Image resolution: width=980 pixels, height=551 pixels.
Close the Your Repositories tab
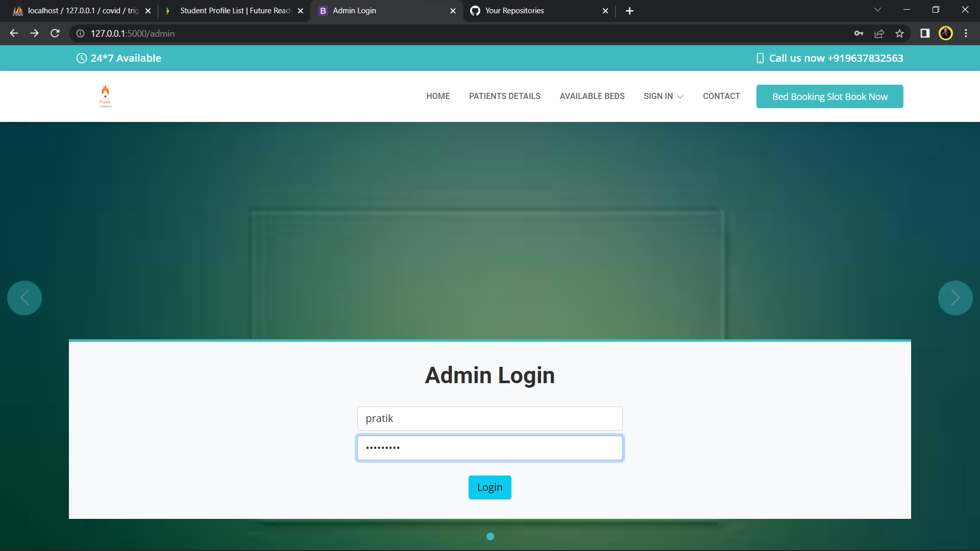click(x=605, y=11)
